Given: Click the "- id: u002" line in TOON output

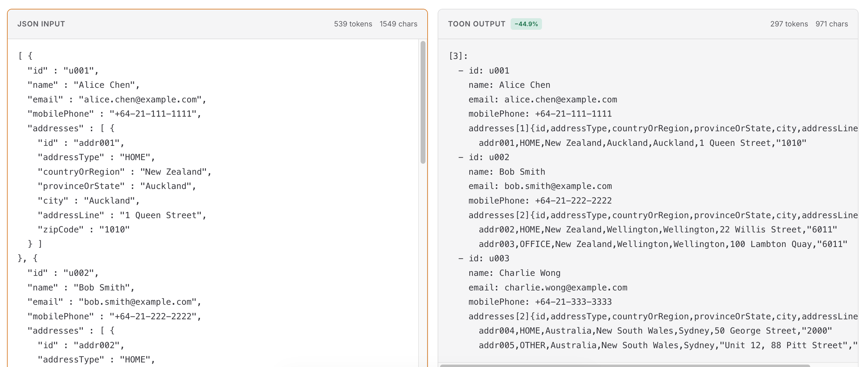Looking at the screenshot, I should pos(484,157).
